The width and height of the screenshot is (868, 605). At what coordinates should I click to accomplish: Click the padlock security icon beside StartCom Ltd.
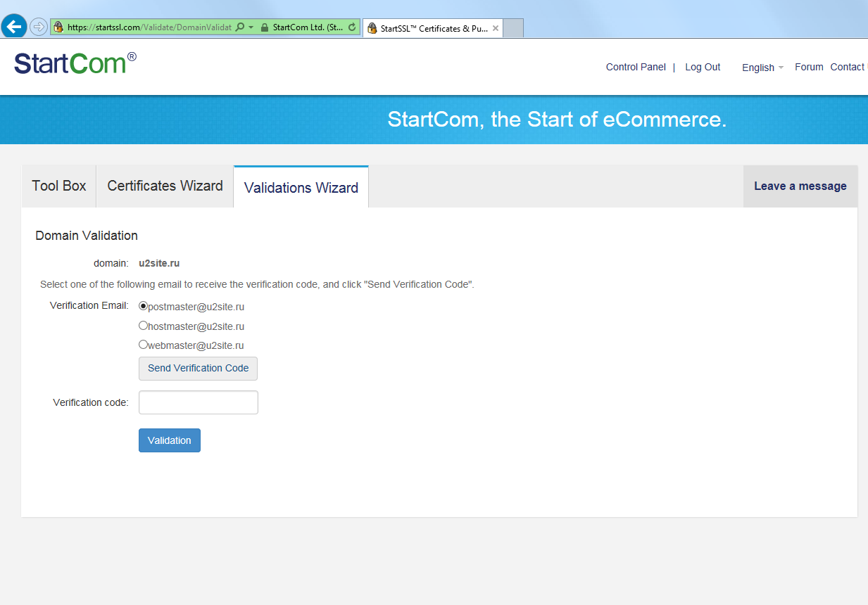[264, 27]
